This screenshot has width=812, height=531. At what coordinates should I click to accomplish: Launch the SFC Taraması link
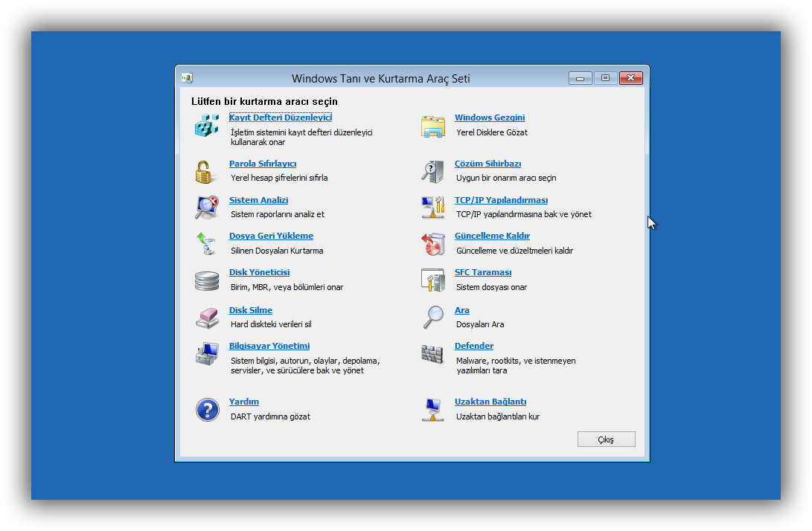483,272
